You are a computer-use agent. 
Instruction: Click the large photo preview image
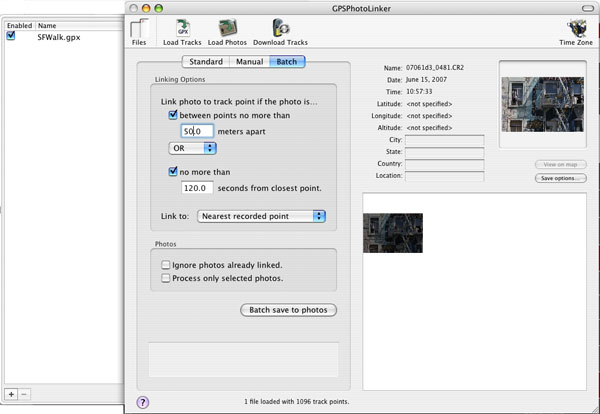[x=543, y=104]
